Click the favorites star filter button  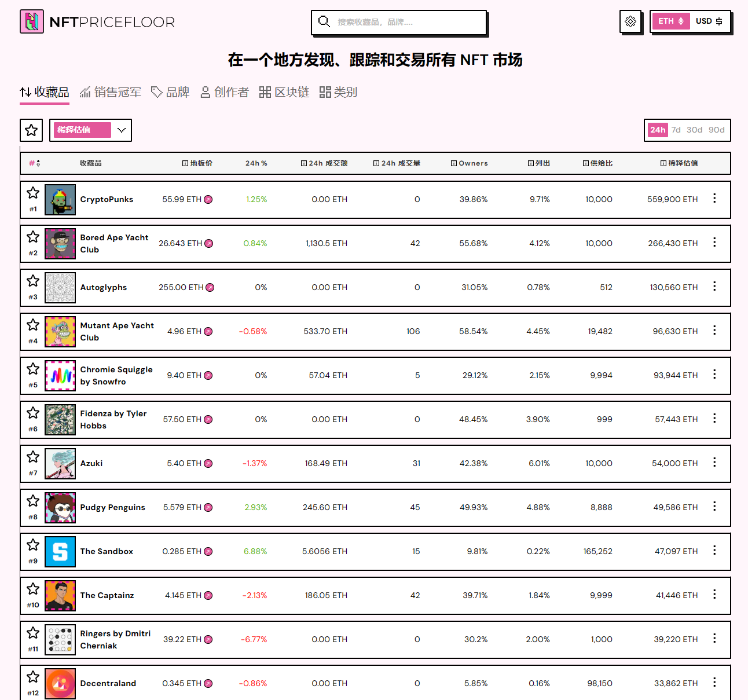(31, 130)
